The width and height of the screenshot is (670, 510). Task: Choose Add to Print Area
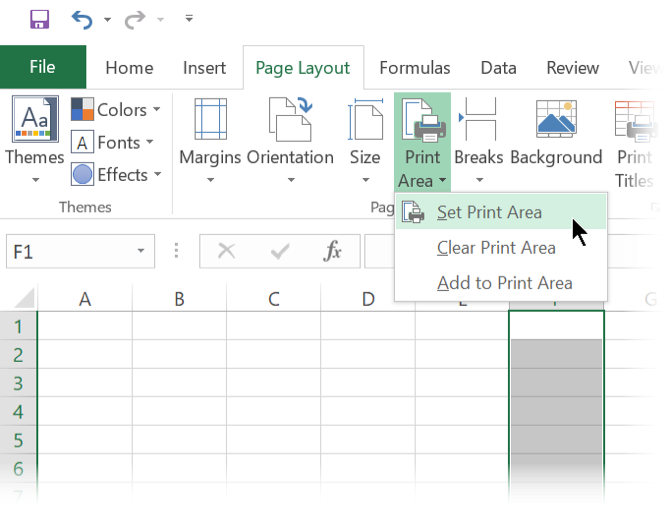pos(501,283)
